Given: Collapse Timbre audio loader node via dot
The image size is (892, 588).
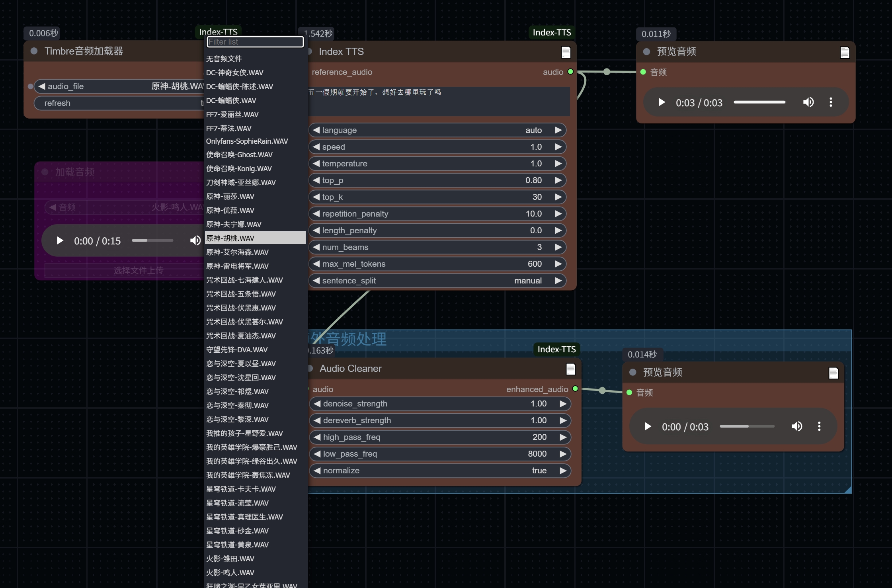Looking at the screenshot, I should tap(34, 51).
